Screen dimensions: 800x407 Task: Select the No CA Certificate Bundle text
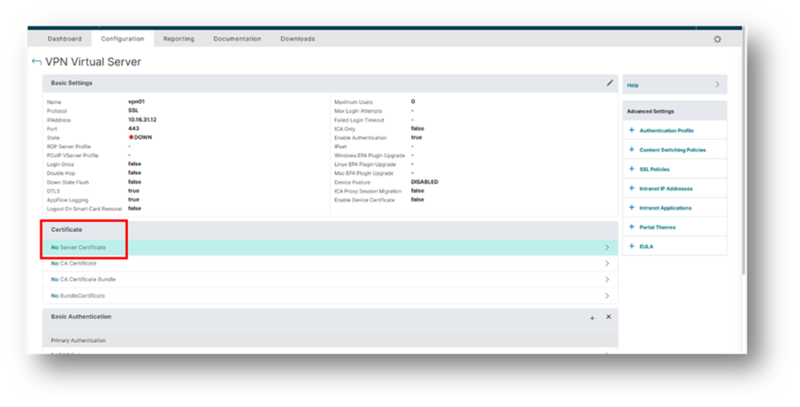click(x=83, y=279)
